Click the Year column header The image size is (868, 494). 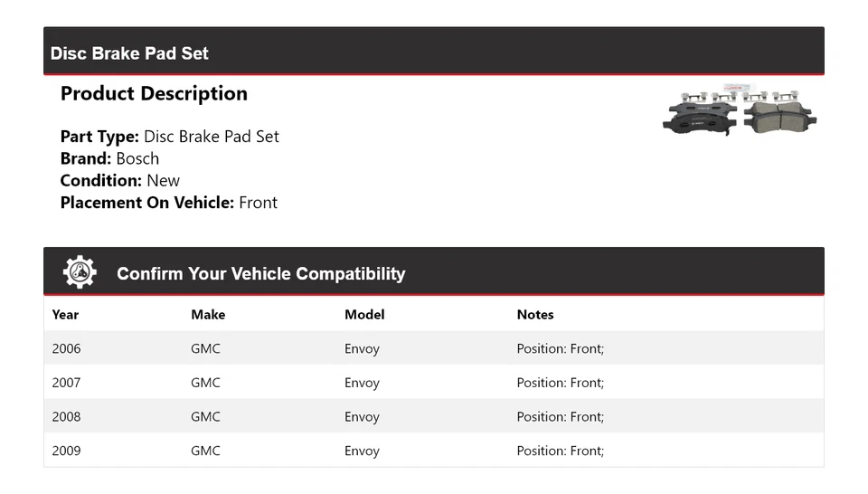click(x=65, y=315)
